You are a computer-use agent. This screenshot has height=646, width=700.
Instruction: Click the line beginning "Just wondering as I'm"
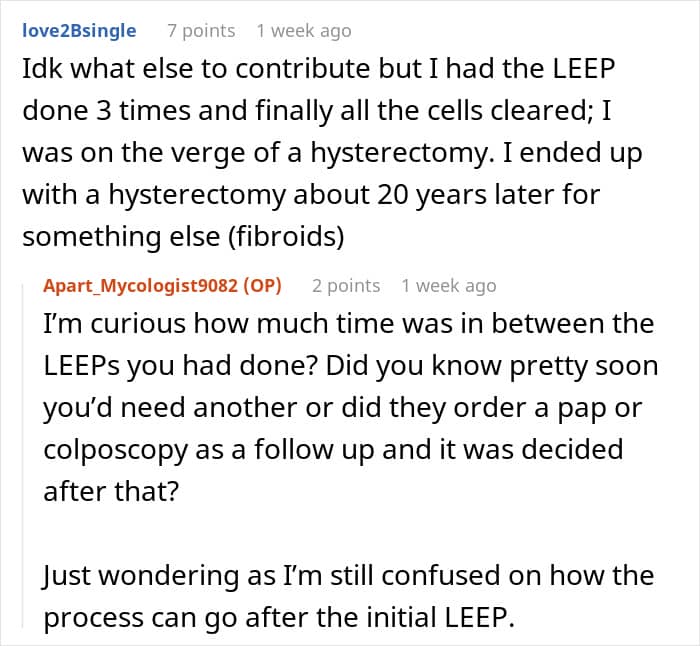tap(348, 576)
